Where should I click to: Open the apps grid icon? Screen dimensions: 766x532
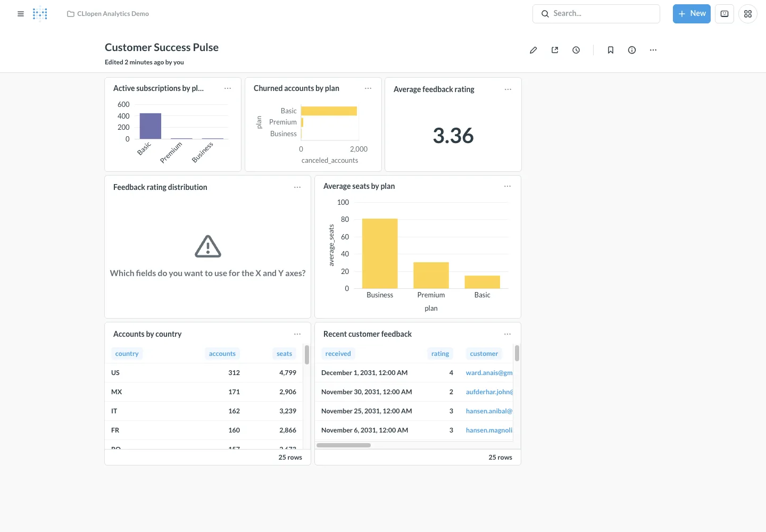748,14
